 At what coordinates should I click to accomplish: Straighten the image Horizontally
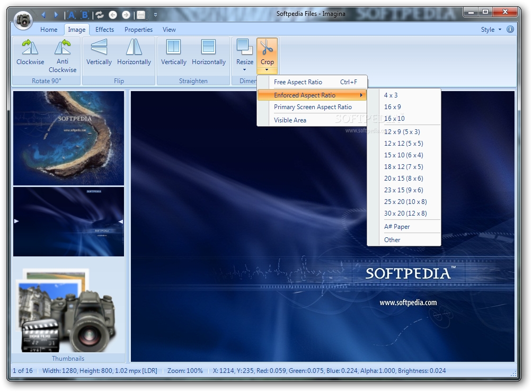tap(209, 52)
